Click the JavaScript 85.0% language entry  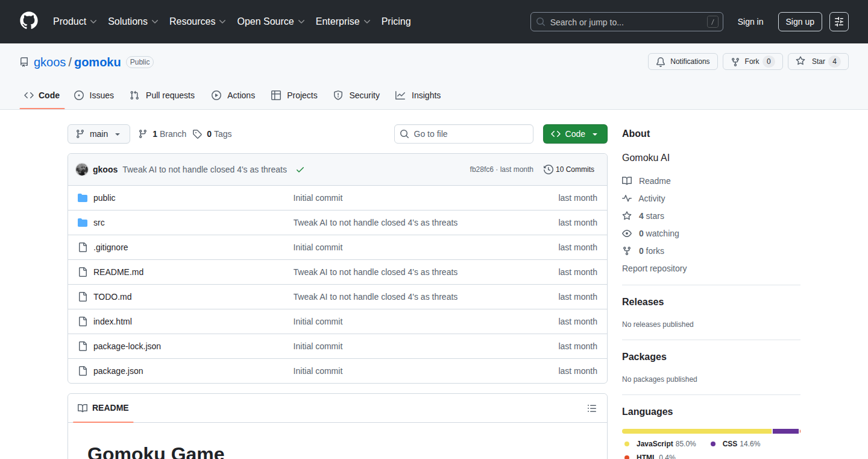(x=660, y=444)
